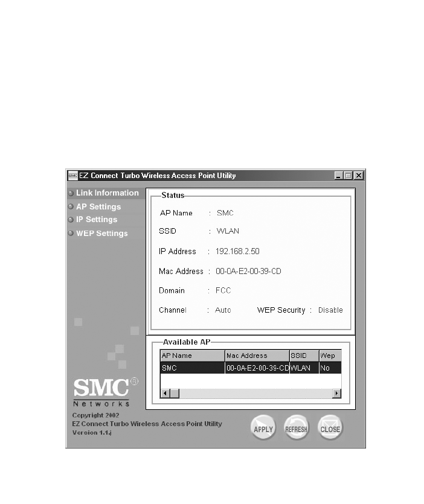Maximize the Access Point Utility window

click(348, 176)
